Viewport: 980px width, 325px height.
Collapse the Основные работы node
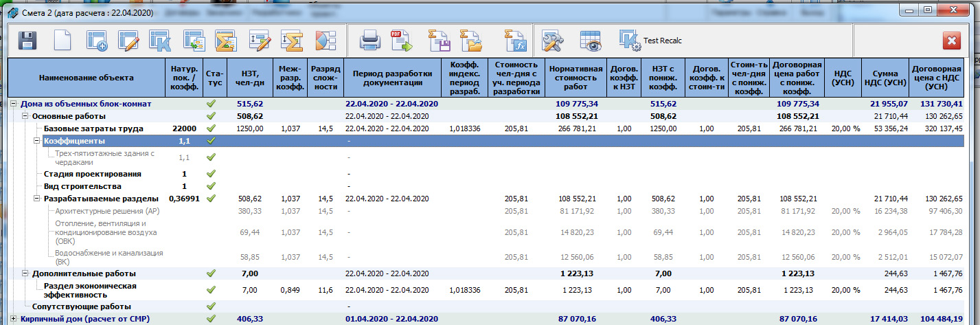25,116
